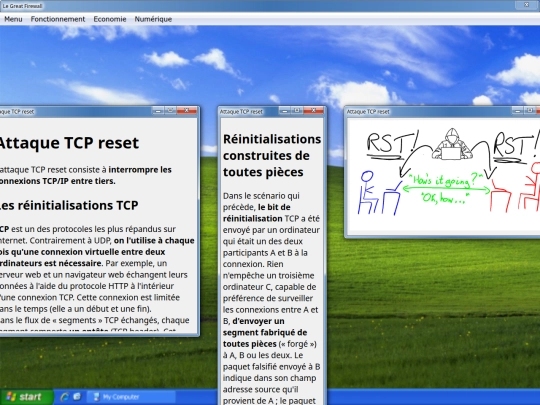
Task: Close the Le Great Firewall main window
Action: click(x=526, y=5)
